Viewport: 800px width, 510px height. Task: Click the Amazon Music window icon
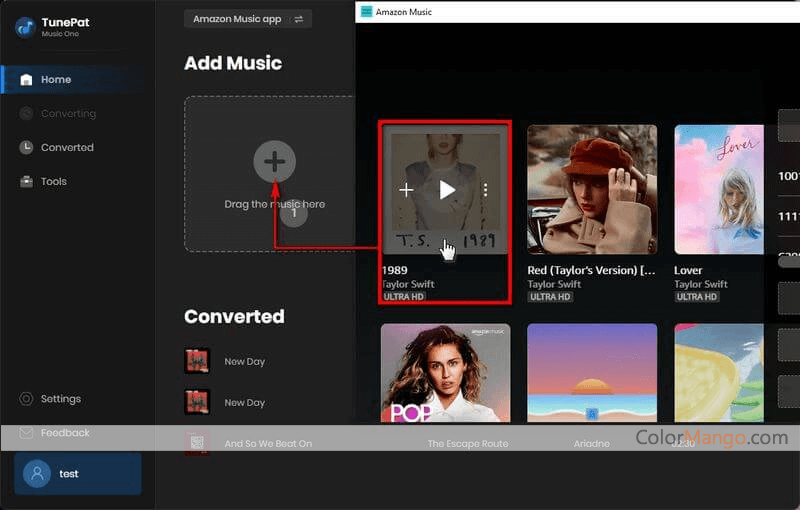pyautogui.click(x=367, y=12)
